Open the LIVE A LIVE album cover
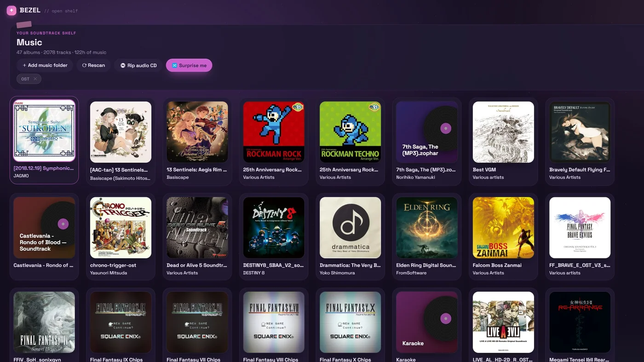This screenshot has height=362, width=644. click(503, 322)
